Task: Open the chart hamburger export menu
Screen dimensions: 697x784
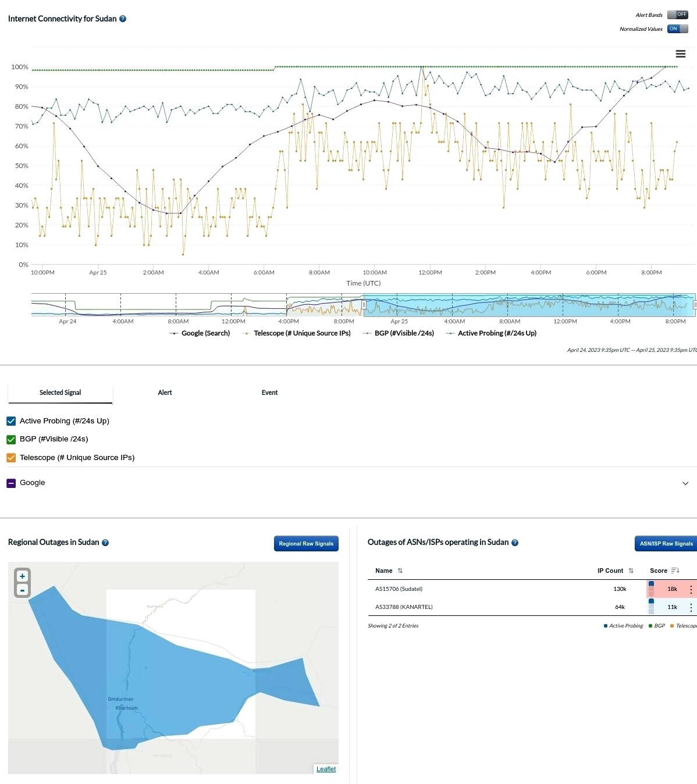Action: coord(680,54)
